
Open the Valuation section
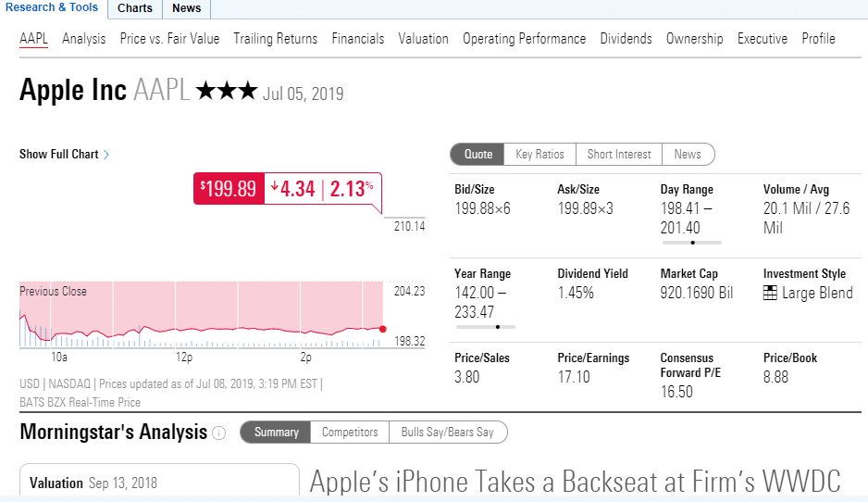(x=423, y=39)
